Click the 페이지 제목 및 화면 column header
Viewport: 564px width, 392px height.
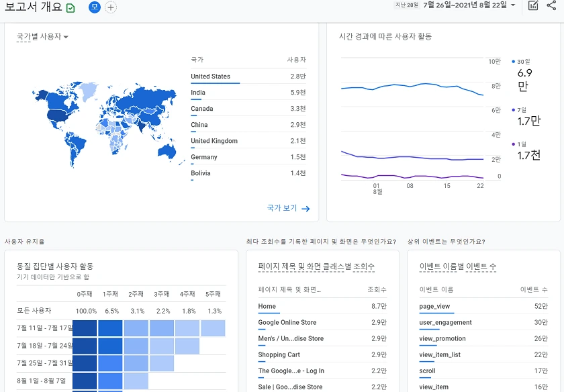coord(289,289)
